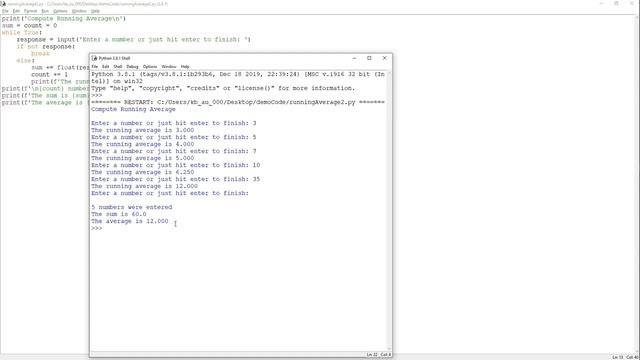This screenshot has width=640, height=360.
Task: Click 'The running average is 5.000' line
Action: 142,158
